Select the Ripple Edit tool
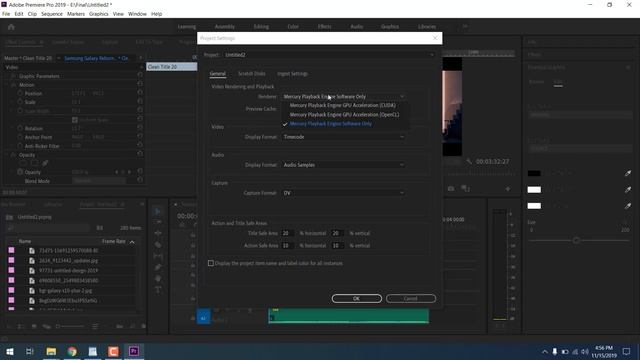 pos(158,233)
